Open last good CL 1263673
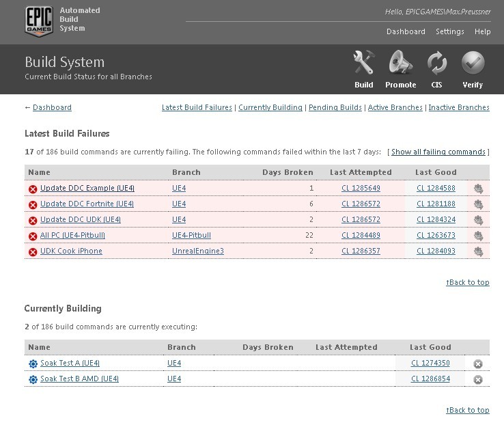Viewport: 504px width, 425px height. tap(436, 235)
